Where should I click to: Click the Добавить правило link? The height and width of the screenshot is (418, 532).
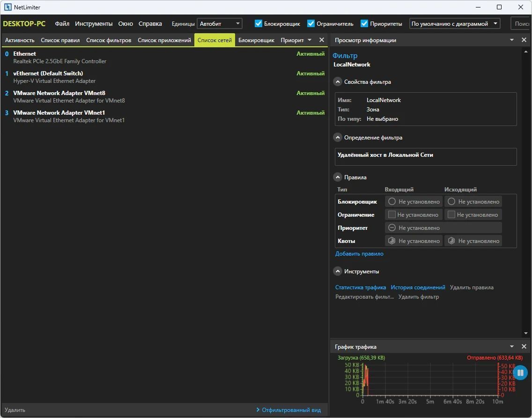359,254
